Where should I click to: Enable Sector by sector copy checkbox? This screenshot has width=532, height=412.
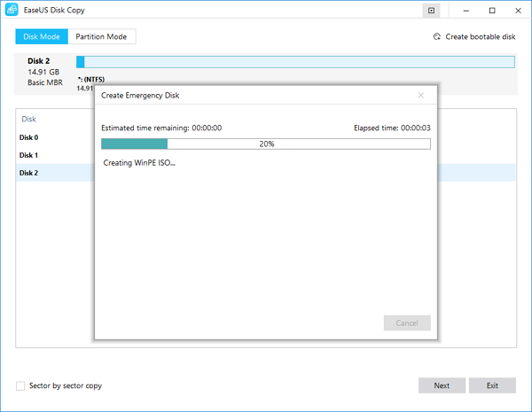pos(20,386)
